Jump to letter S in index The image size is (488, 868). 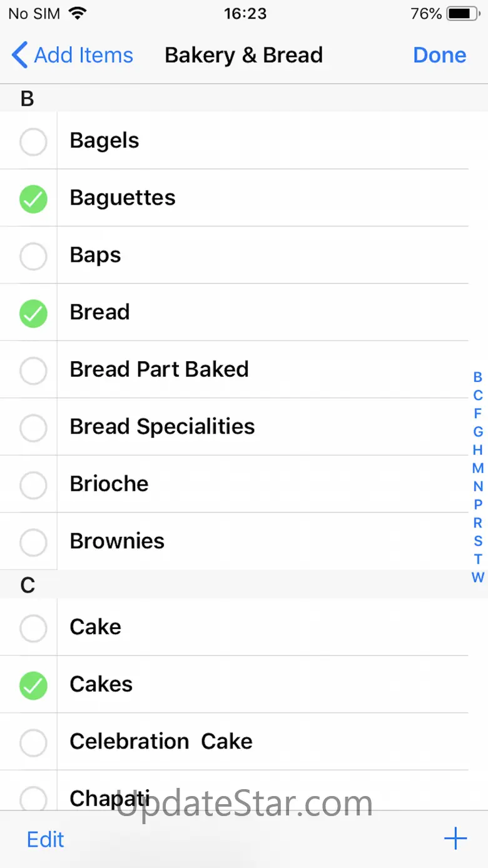[x=478, y=541]
